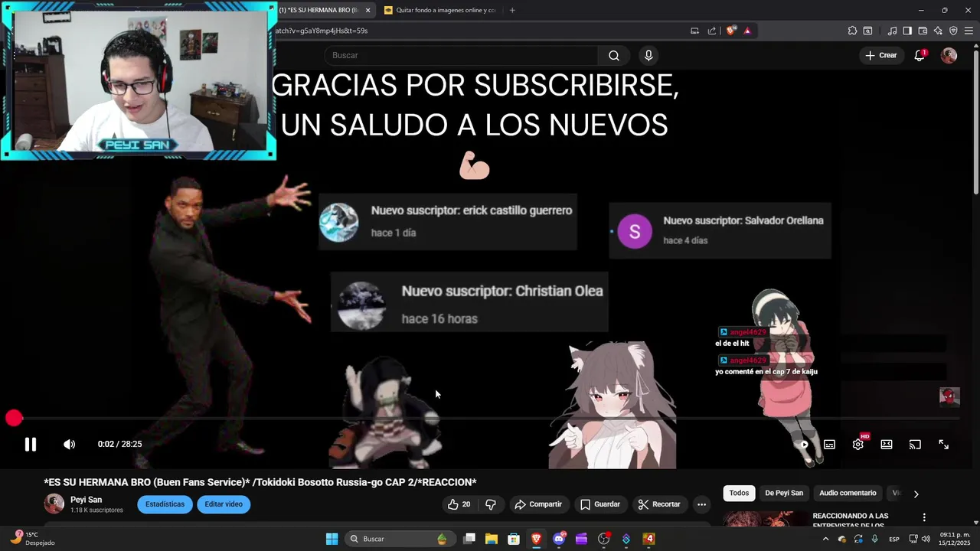980x551 pixels.
Task: Open the YouTube account avatar menu
Action: [949, 55]
